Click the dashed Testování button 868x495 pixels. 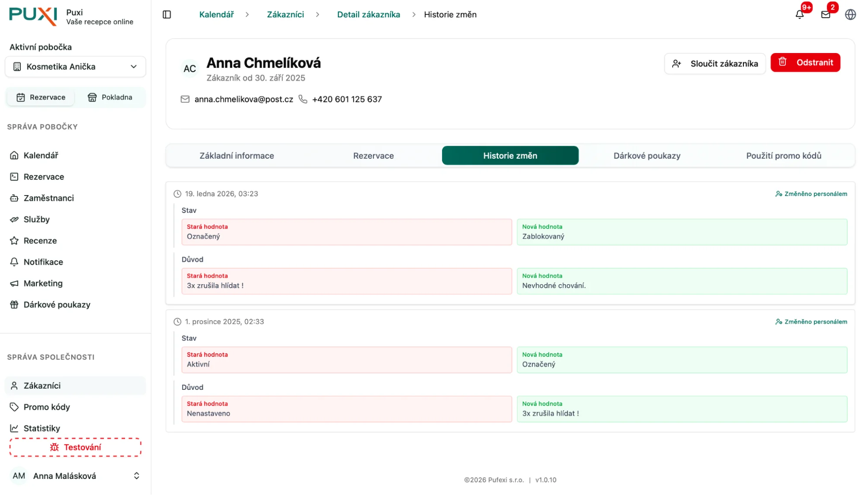76,447
